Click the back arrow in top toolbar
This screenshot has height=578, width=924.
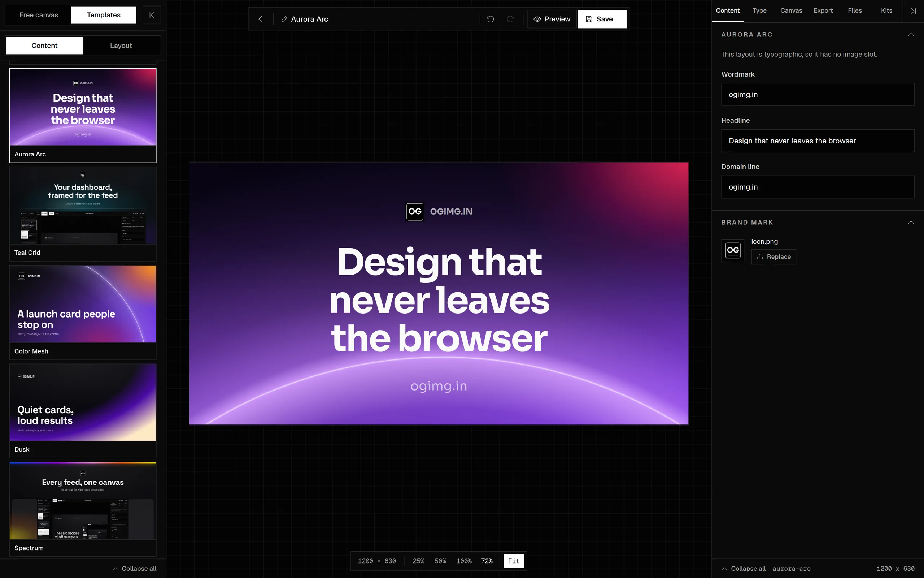pyautogui.click(x=260, y=19)
